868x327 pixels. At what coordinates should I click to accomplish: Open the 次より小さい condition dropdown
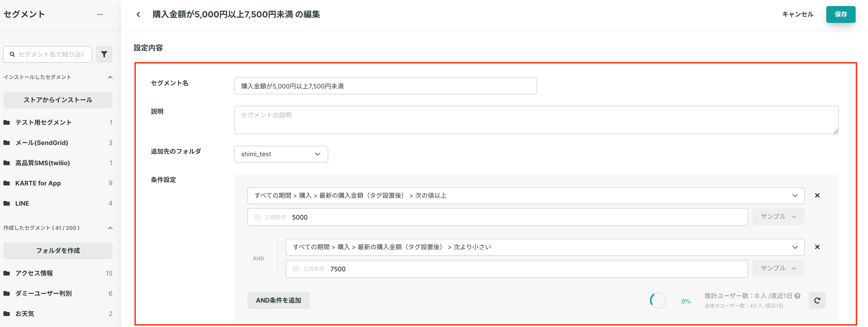[545, 247]
